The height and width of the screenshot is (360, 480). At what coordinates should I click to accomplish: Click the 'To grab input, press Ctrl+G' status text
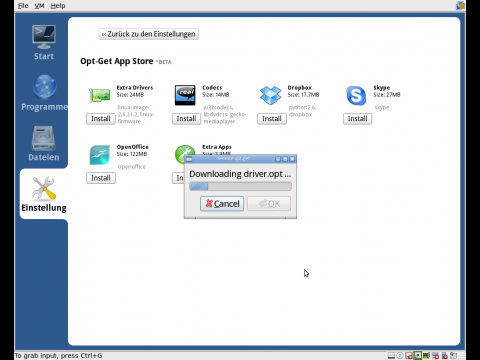(x=58, y=356)
